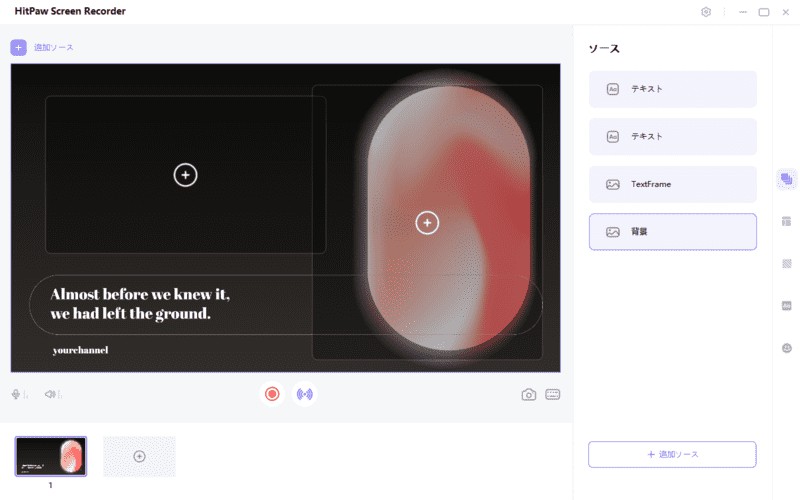800x500 pixels.
Task: Click the 追加ソース link above the canvas
Action: click(x=54, y=47)
